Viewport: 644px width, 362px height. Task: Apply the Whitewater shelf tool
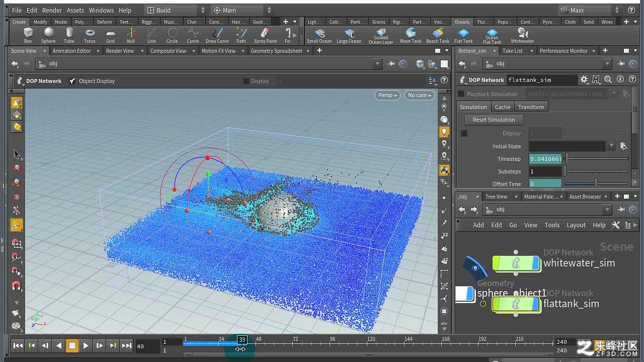[x=523, y=35]
